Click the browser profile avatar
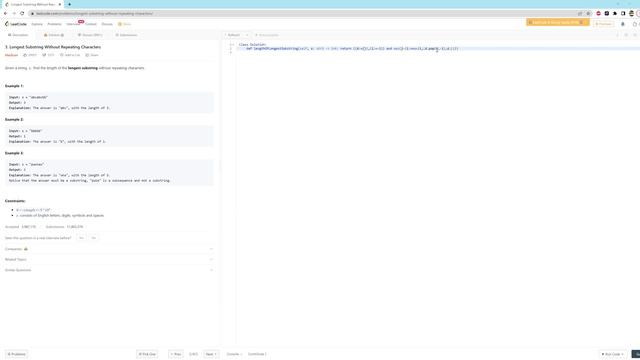The width and height of the screenshot is (640, 360). pyautogui.click(x=631, y=13)
